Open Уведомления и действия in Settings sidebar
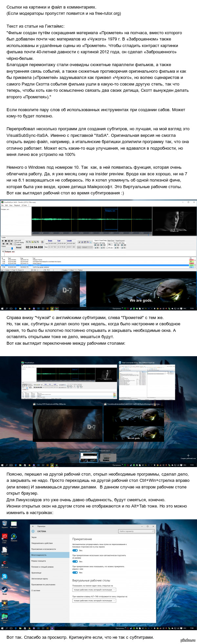The image size is (197, 644). [x=50, y=543]
